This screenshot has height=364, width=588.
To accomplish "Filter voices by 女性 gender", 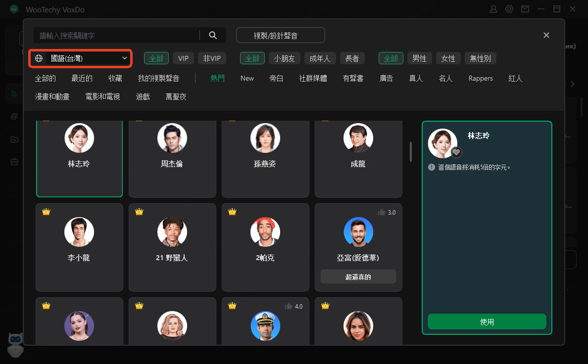I will pos(448,58).
